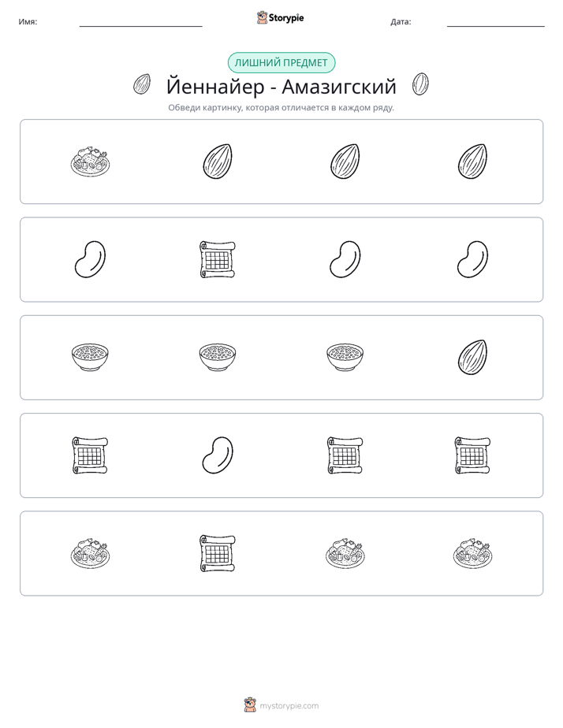Click the last couscous plate in bottom row
This screenshot has height=728, width=563.
472,553
